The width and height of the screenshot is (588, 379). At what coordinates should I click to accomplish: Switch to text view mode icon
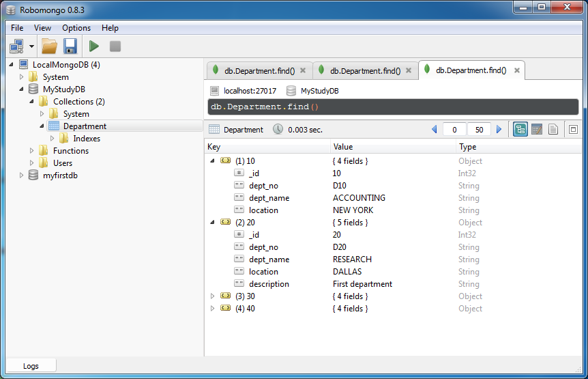click(553, 130)
